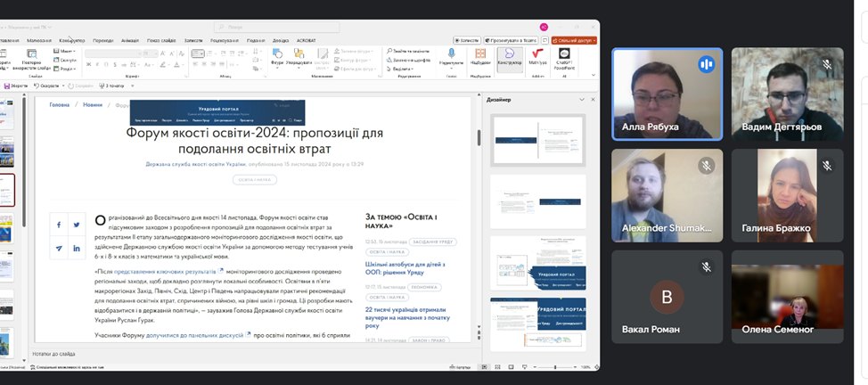Open the Довідка tab

click(281, 40)
